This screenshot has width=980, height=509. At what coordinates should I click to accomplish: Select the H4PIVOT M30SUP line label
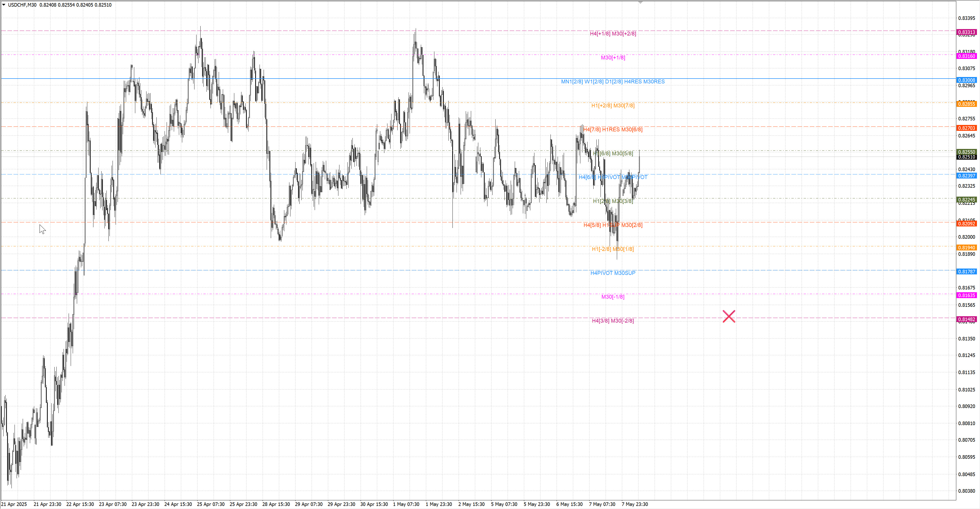point(612,273)
